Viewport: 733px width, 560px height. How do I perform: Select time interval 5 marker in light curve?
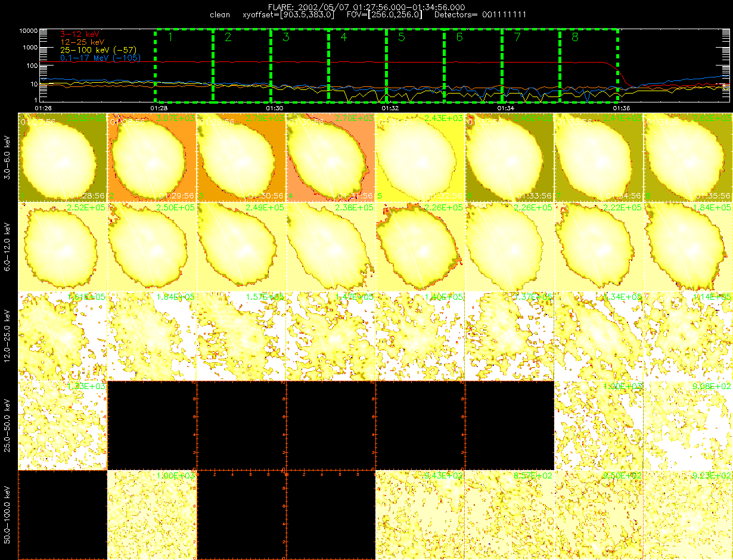pos(401,38)
